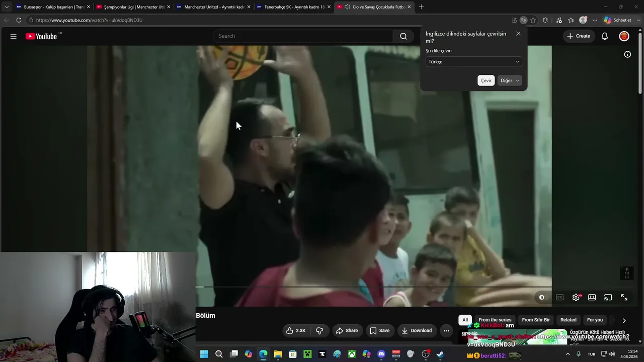Switch to the Manchester United kadro tab
Screen dimensions: 644x362
point(213,7)
